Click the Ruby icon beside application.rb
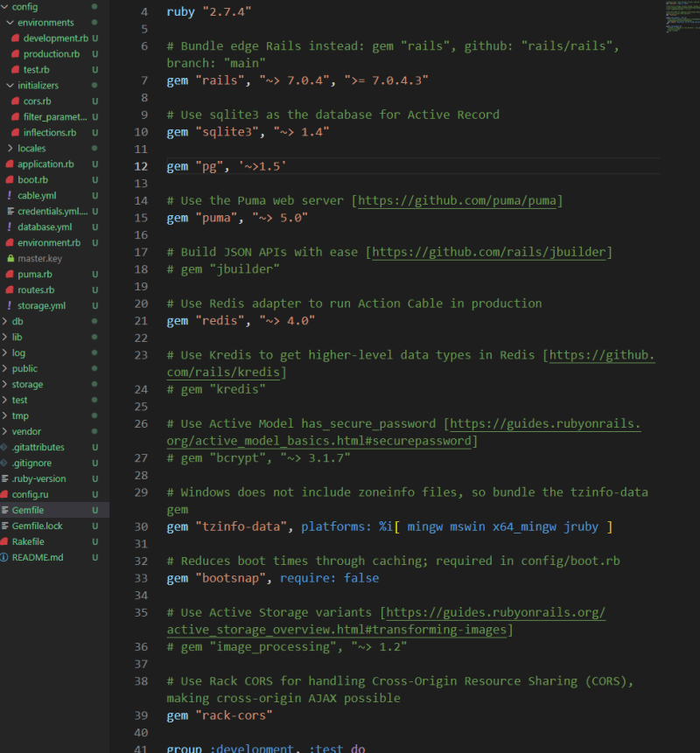Image resolution: width=700 pixels, height=753 pixels. (10, 164)
